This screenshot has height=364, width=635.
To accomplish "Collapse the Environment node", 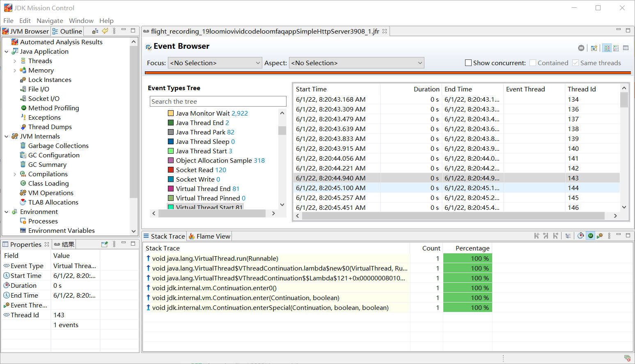I will click(x=7, y=212).
